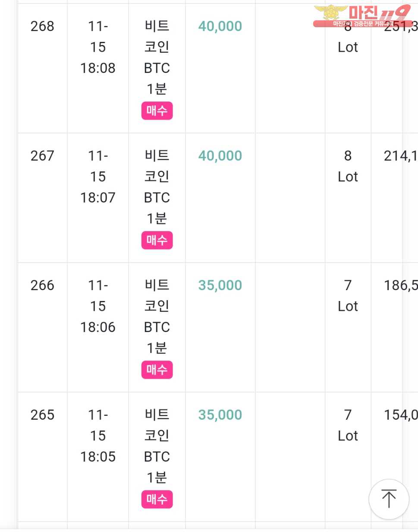Select the 40,000 amount in row 268

coord(220,26)
